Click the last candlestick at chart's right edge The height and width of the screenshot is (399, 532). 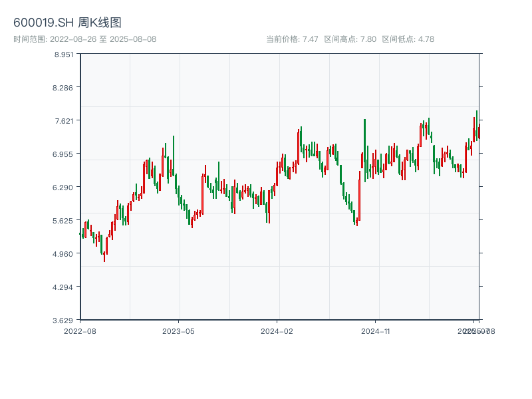tap(479, 131)
